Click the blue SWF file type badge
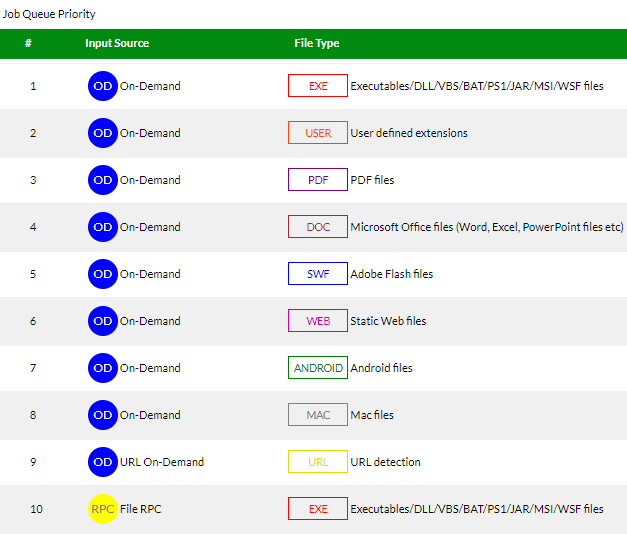The width and height of the screenshot is (627, 534). click(318, 274)
